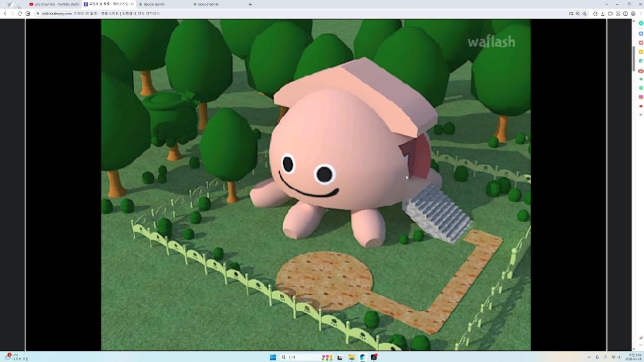Open a new tab with the plus button
This screenshot has width=644, height=362.
point(250,4)
